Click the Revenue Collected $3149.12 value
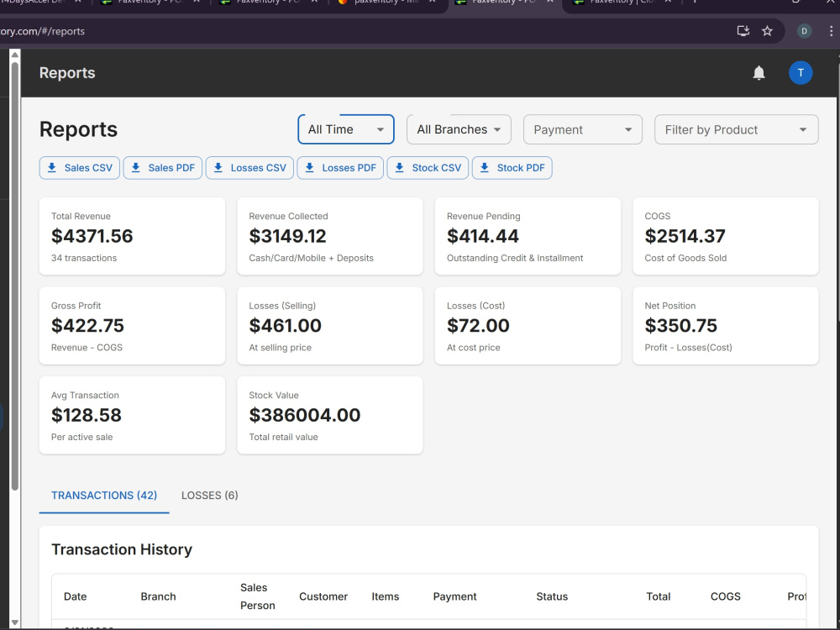 tap(287, 236)
